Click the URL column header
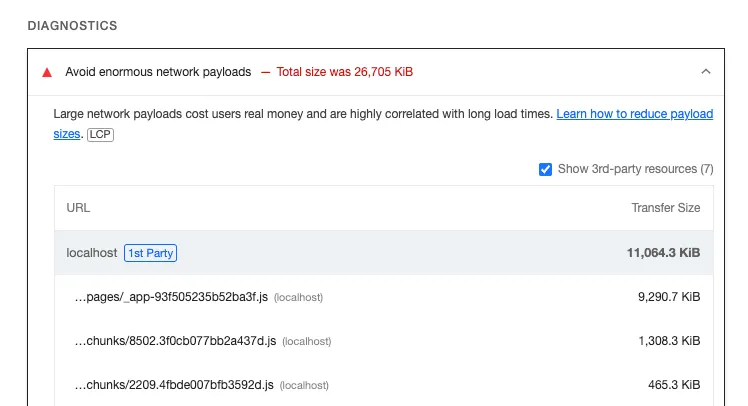The height and width of the screenshot is (406, 748). click(x=78, y=208)
